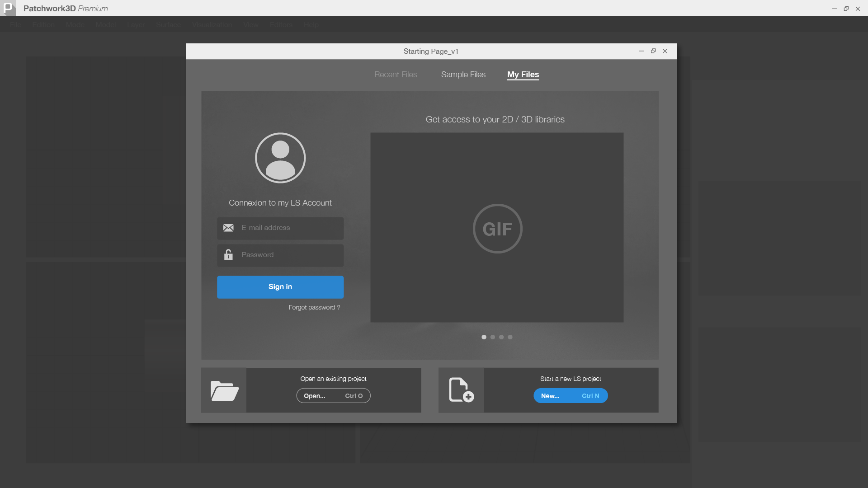Open the Visualization menu
This screenshot has height=488, width=868.
pos(212,24)
